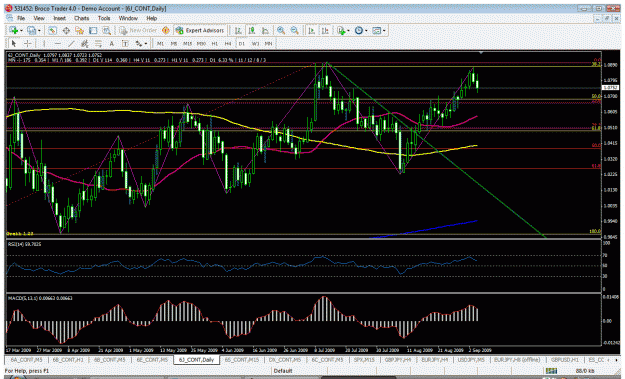
Task: Switch timeframe to W1
Action: pos(255,44)
